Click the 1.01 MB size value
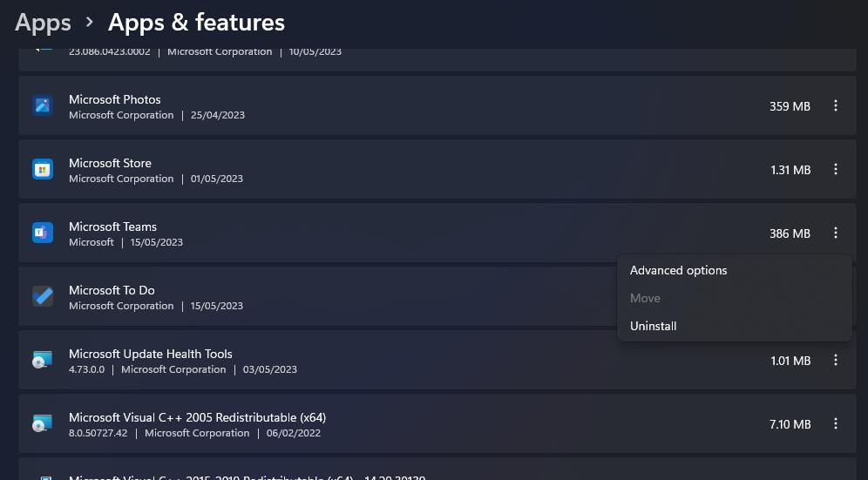Viewport: 868px width, 480px height. (x=790, y=361)
